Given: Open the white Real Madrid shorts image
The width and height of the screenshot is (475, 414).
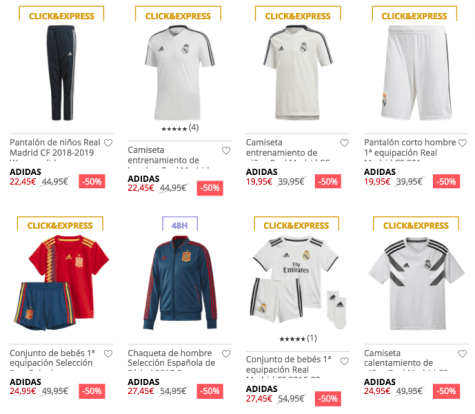Looking at the screenshot, I should pos(416,73).
